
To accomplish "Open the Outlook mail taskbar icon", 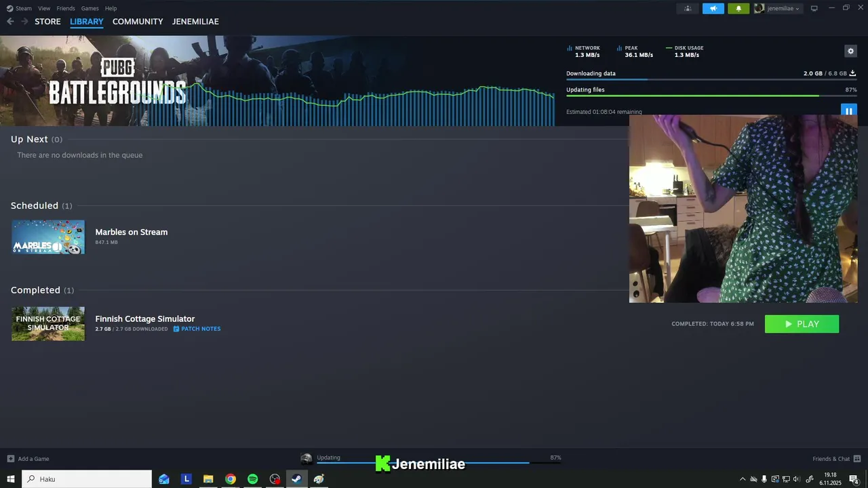I will click(x=164, y=479).
